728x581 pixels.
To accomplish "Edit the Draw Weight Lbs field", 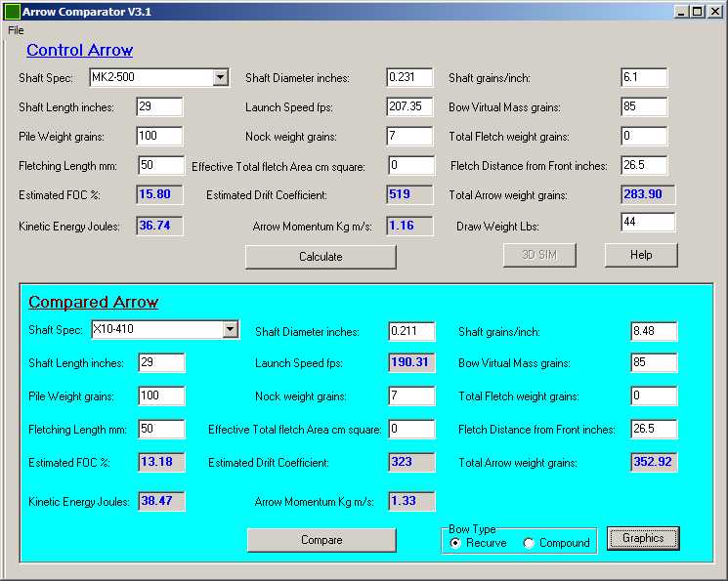I will 648,222.
